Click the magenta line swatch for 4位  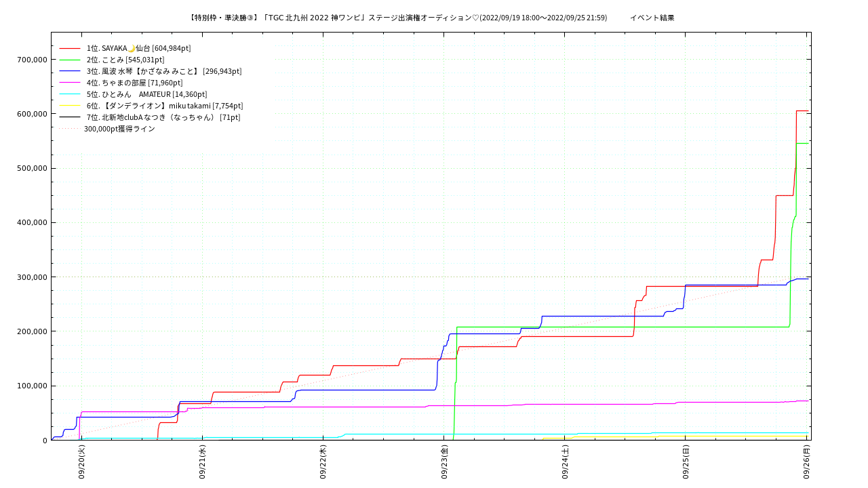[70, 83]
